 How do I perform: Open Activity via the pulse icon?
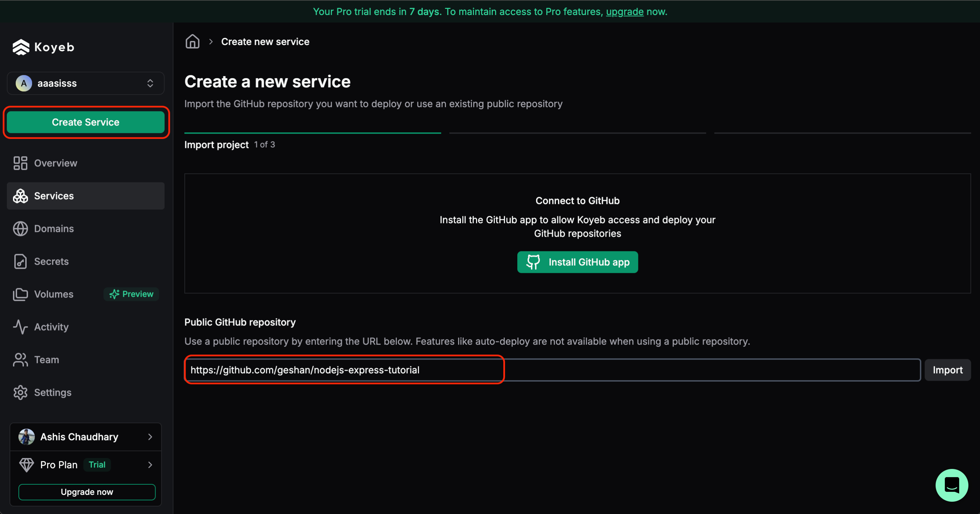(x=20, y=326)
